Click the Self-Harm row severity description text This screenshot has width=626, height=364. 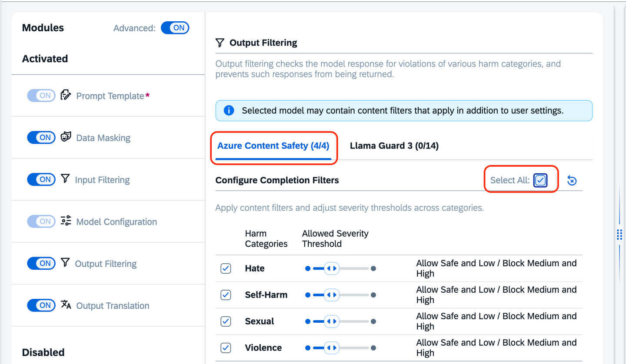pos(496,295)
